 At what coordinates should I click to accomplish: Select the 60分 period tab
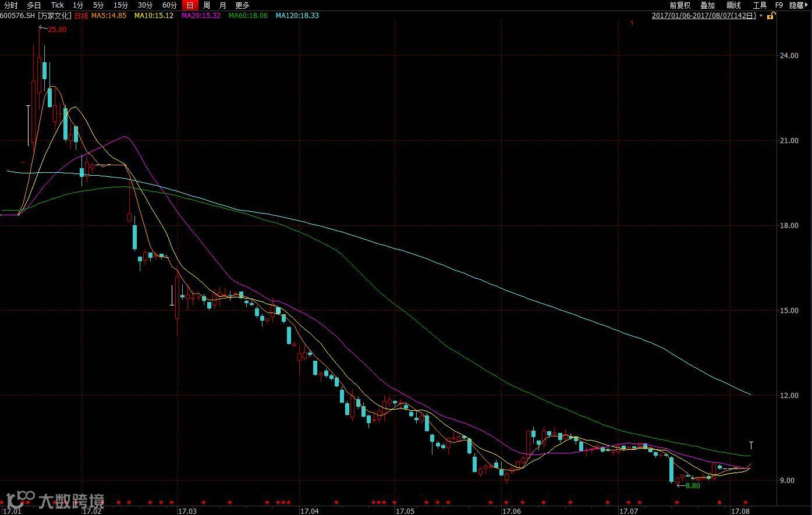coord(169,5)
